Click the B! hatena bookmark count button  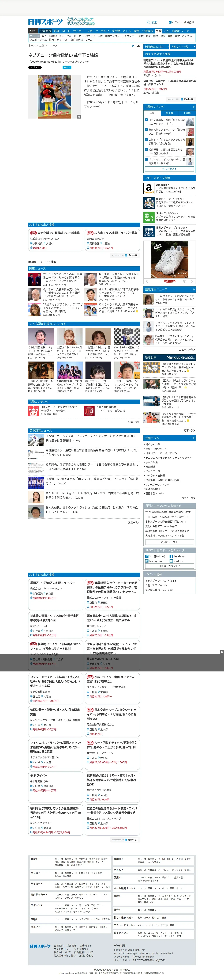(x=67, y=67)
